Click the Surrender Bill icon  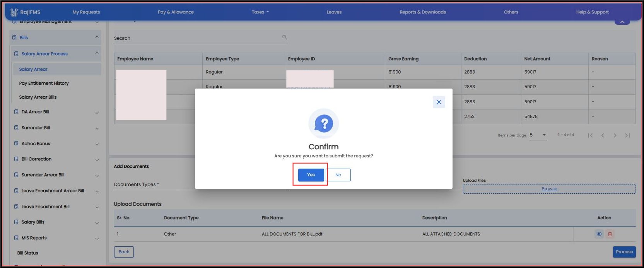[16, 128]
